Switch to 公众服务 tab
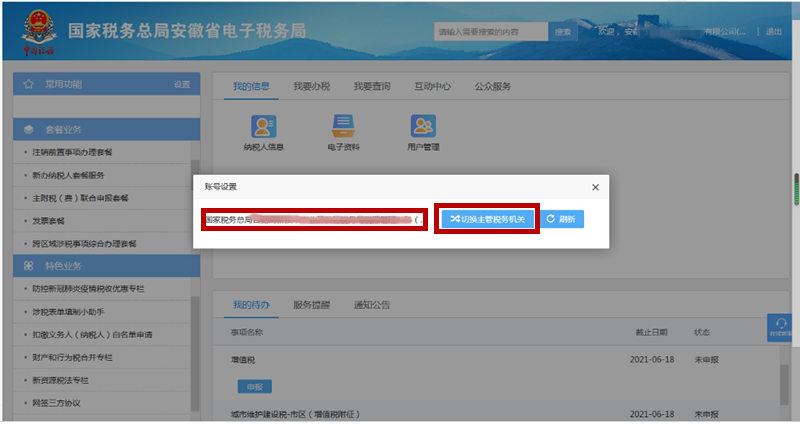This screenshot has width=800, height=424. click(492, 86)
